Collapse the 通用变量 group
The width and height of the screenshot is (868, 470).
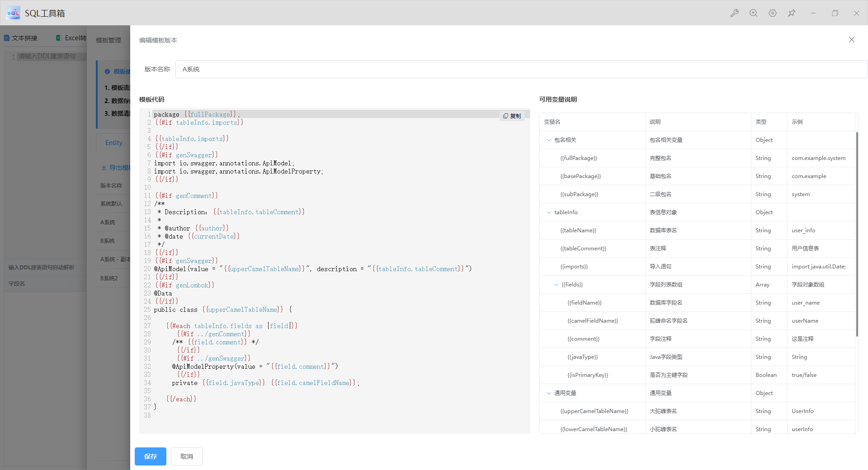coord(549,393)
